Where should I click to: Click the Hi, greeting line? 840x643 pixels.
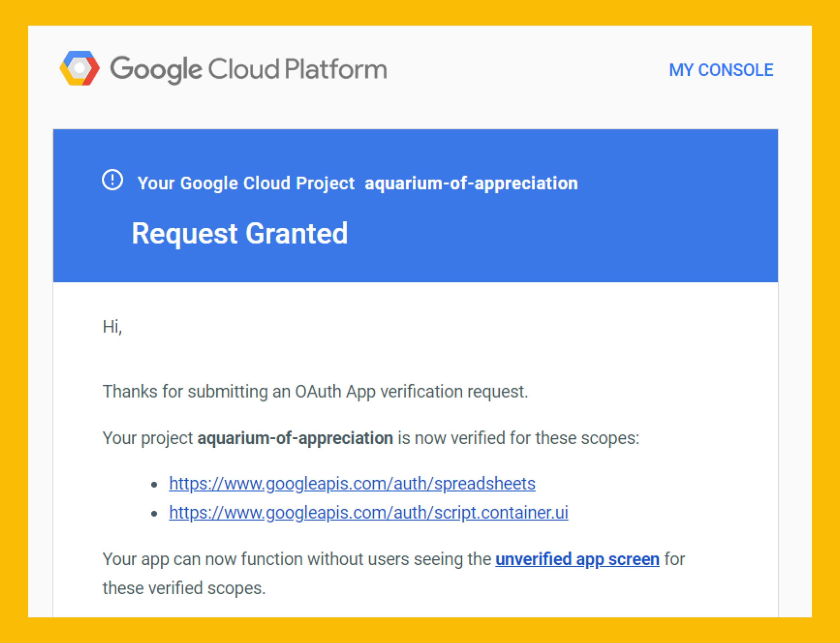pos(113,327)
